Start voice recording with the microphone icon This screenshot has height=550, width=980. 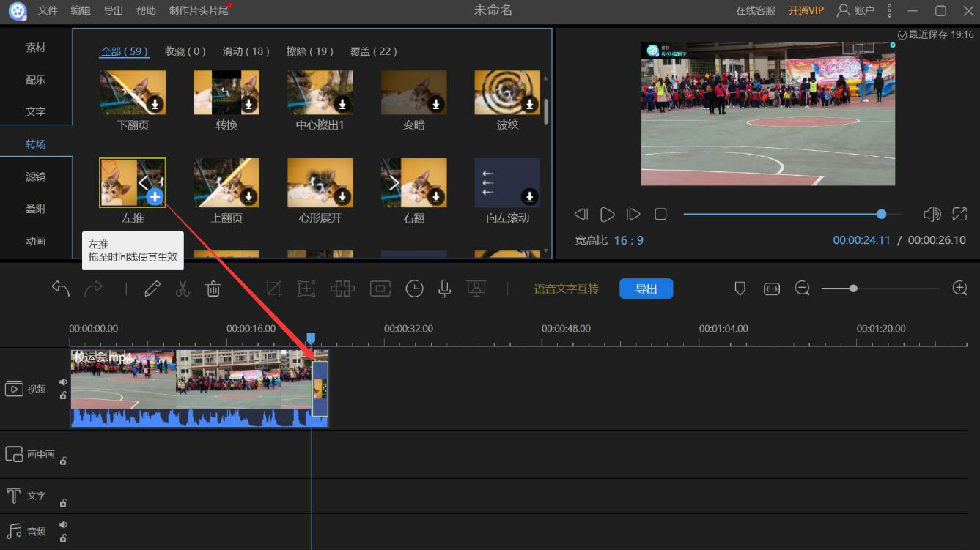pos(444,289)
